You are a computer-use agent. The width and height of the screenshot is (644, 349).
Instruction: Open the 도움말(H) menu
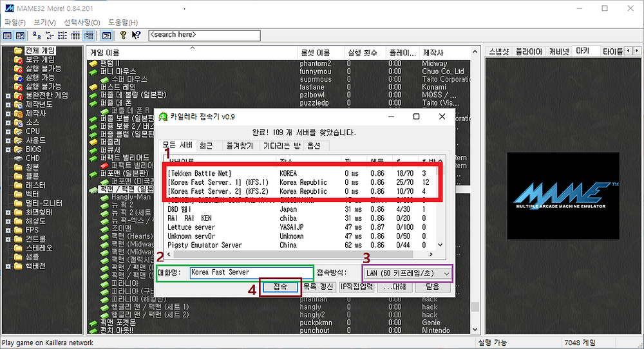click(x=123, y=22)
